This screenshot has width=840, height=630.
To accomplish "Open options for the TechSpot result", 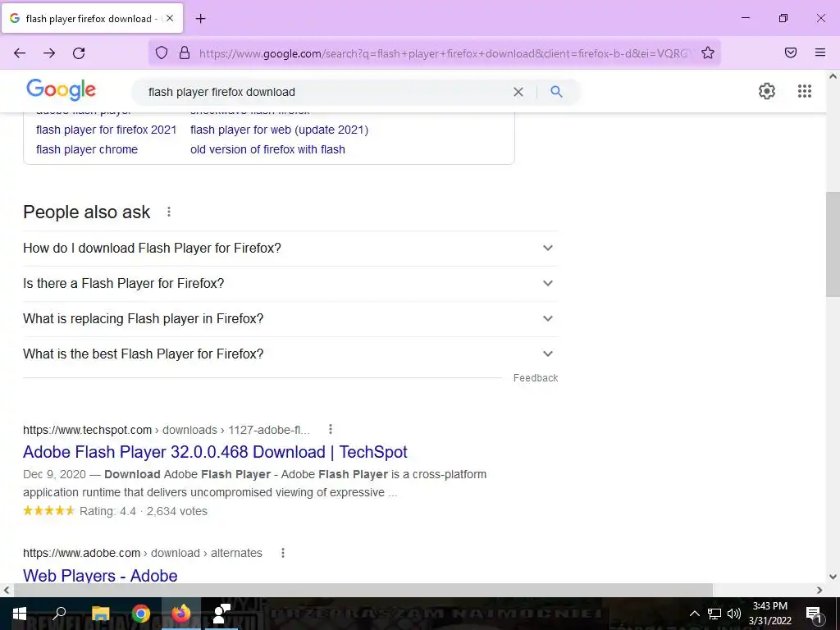I will coord(331,429).
